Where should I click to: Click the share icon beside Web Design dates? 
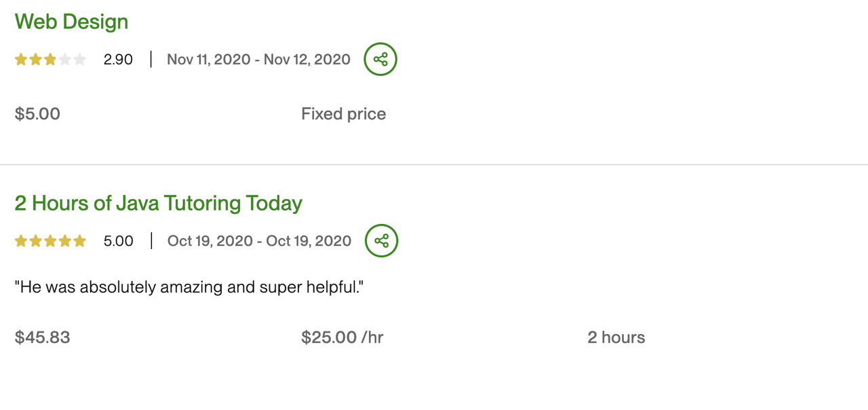(x=380, y=59)
